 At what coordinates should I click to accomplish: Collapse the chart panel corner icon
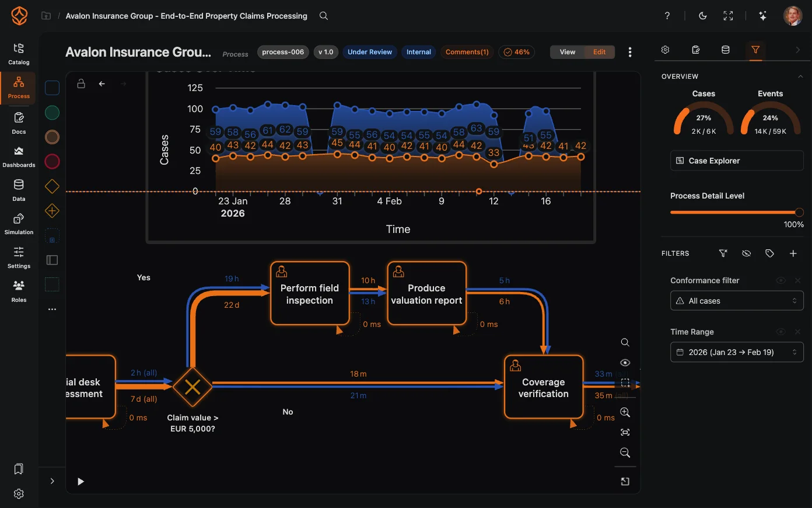pos(625,481)
